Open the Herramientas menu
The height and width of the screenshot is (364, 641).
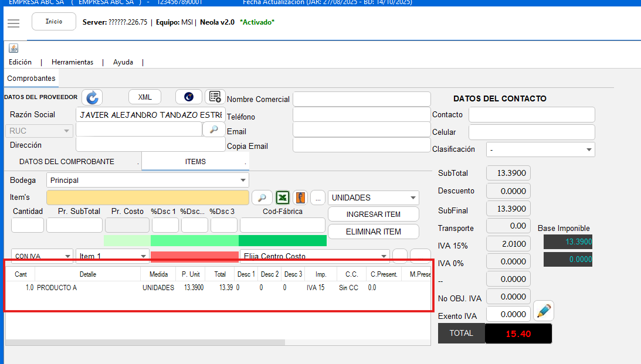(72, 62)
